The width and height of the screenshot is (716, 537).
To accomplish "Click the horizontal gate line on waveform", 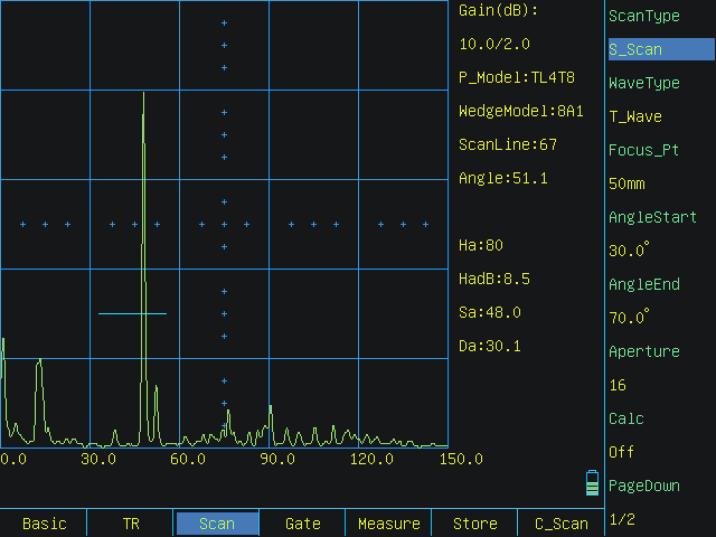I will pyautogui.click(x=132, y=314).
